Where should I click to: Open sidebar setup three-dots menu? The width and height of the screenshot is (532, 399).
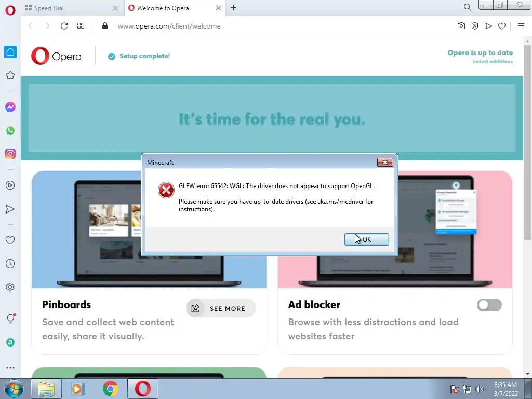click(10, 368)
